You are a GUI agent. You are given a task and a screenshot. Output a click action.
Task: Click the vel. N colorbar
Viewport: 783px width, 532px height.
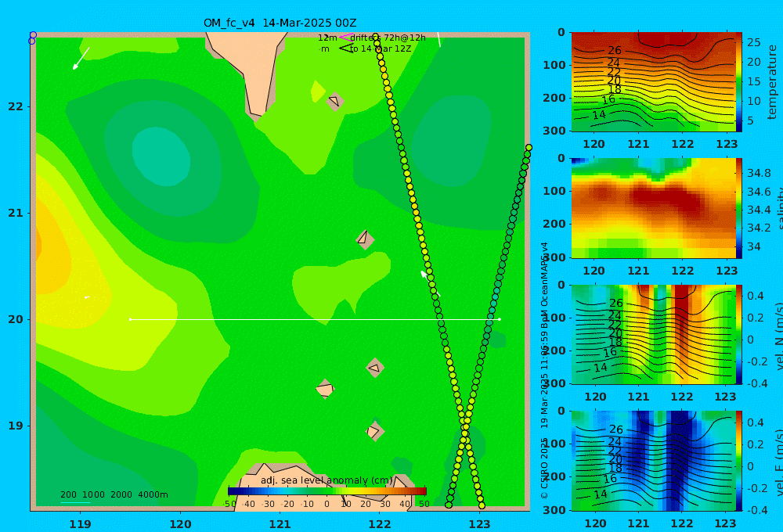click(739, 334)
